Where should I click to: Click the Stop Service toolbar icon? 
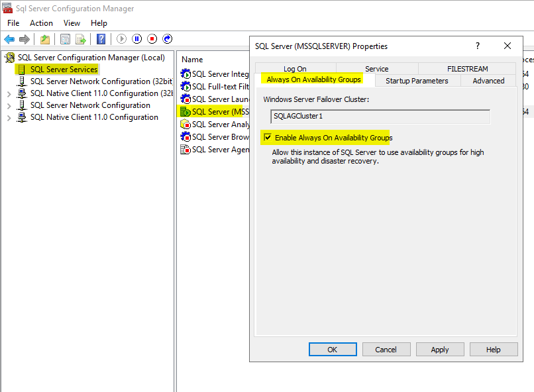(x=152, y=39)
